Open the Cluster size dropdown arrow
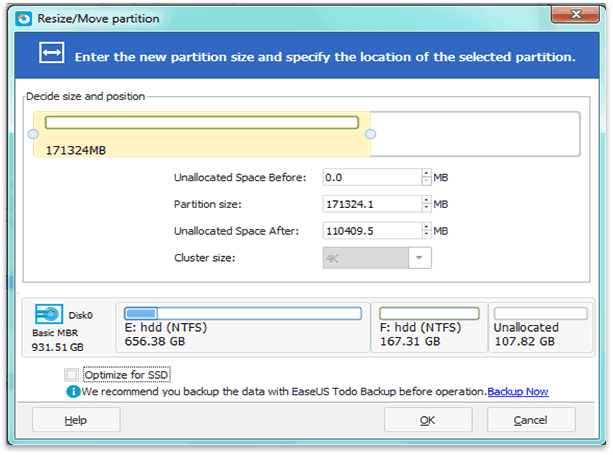This screenshot has width=613, height=455. click(419, 258)
